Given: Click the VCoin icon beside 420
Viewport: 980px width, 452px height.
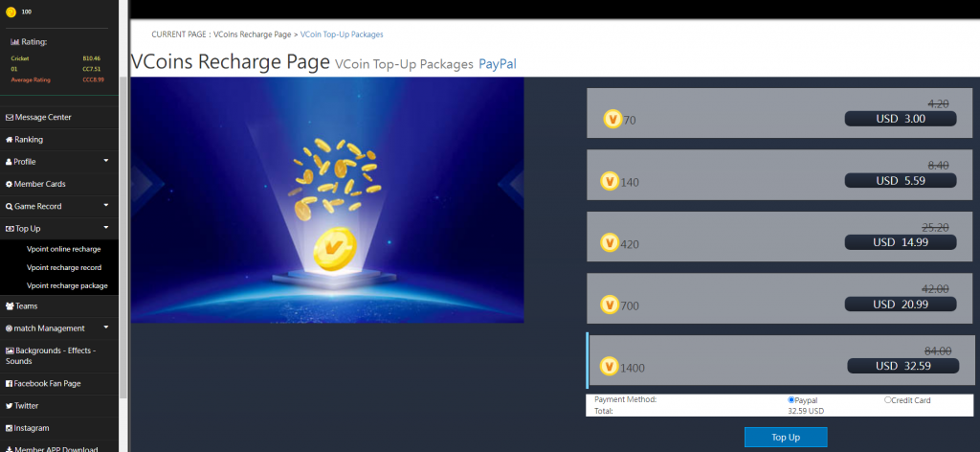Looking at the screenshot, I should (x=610, y=242).
